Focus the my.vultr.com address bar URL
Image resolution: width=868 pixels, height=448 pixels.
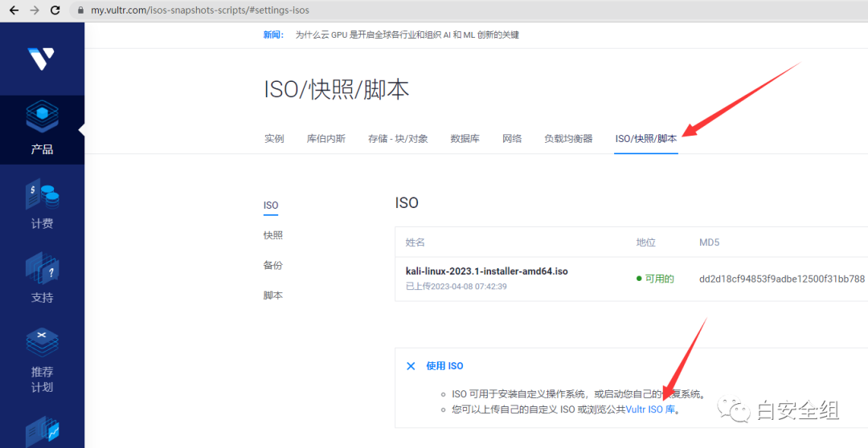(x=200, y=10)
